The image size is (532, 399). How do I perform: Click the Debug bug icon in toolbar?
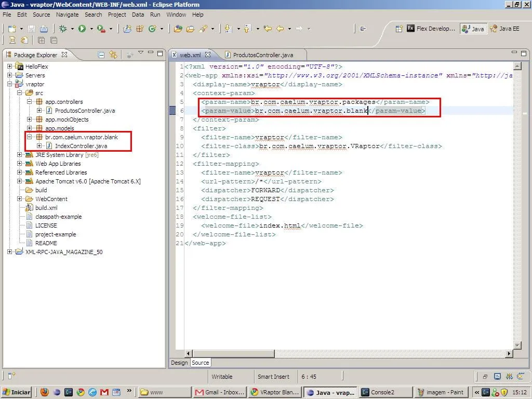[x=63, y=29]
